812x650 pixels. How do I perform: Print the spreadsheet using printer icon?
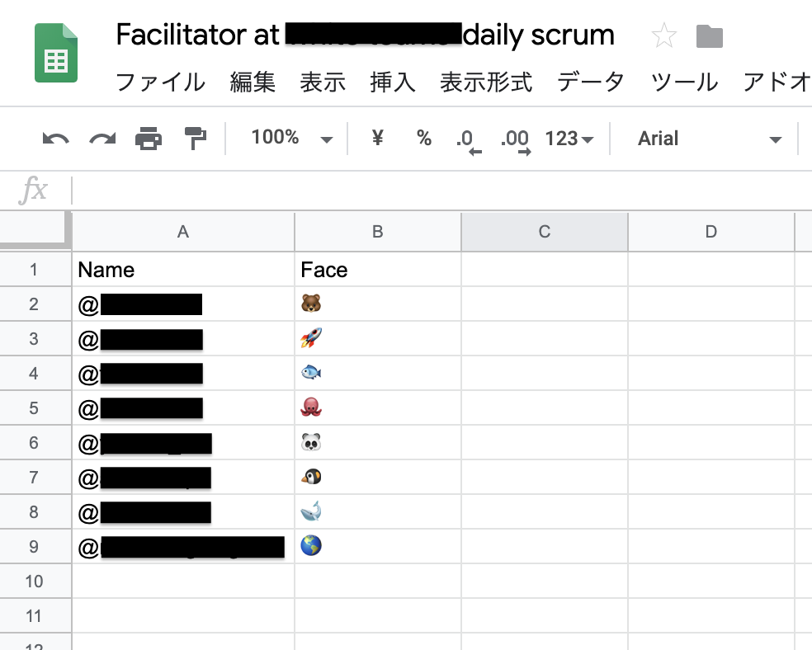pos(149,139)
